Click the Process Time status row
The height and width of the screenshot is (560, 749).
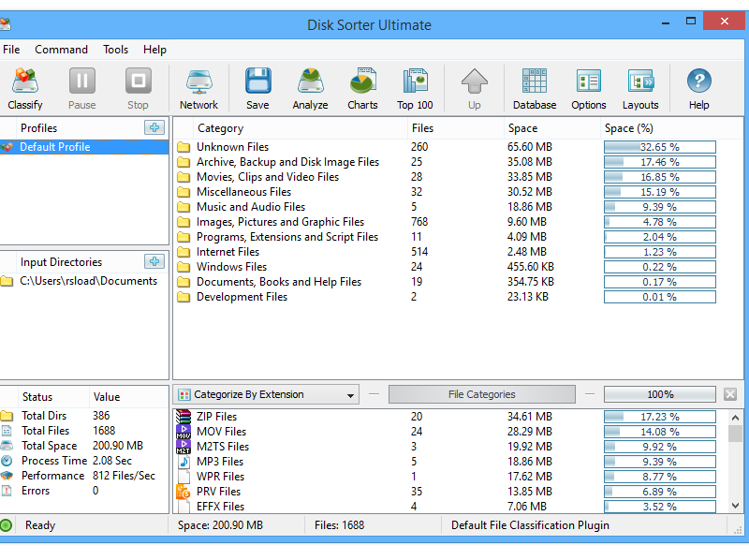pyautogui.click(x=84, y=461)
